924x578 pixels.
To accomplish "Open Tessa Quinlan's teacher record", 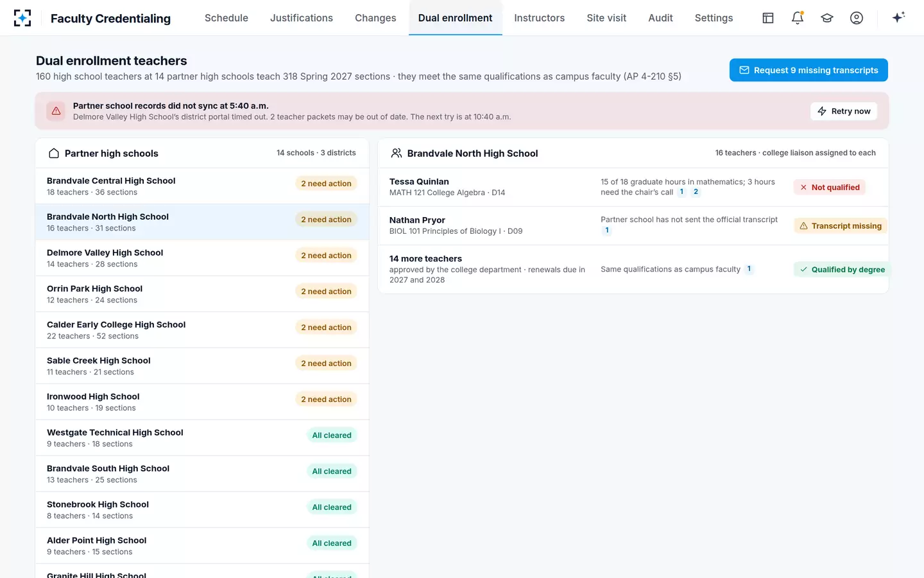I will coord(633,188).
